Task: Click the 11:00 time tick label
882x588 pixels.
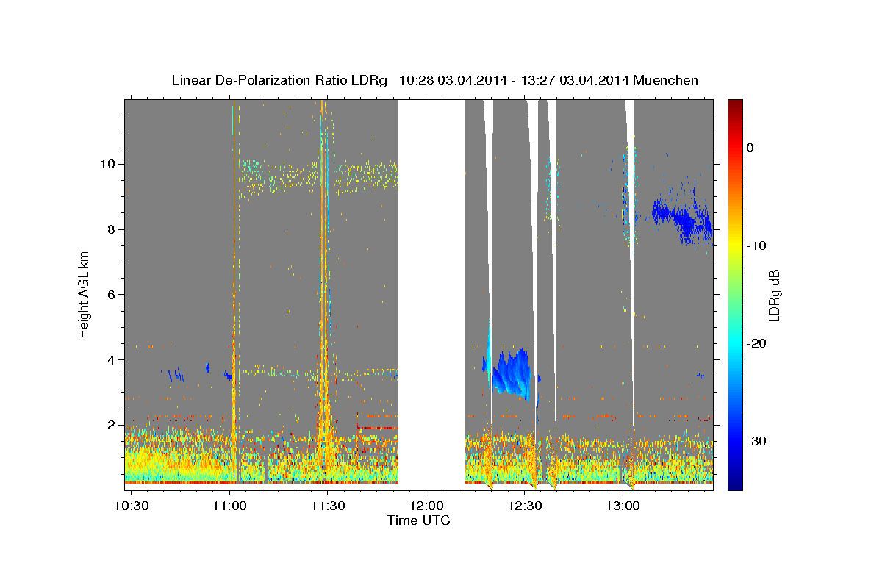Action: [229, 506]
